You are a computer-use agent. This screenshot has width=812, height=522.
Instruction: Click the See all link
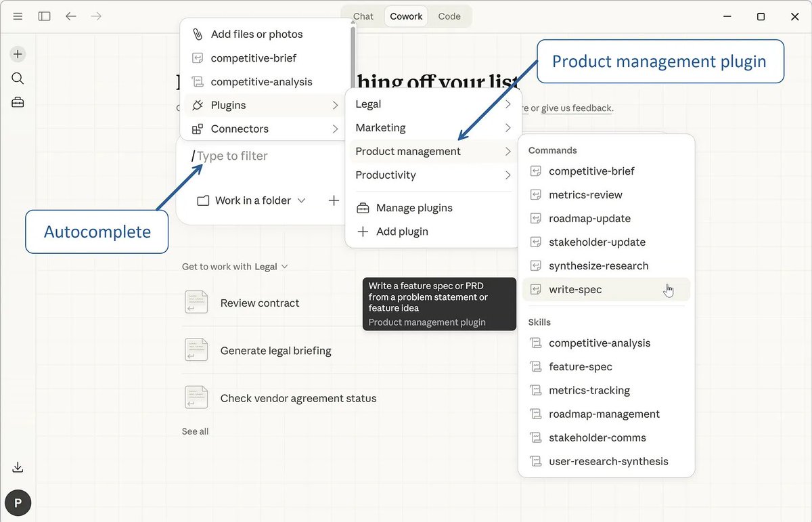[195, 431]
